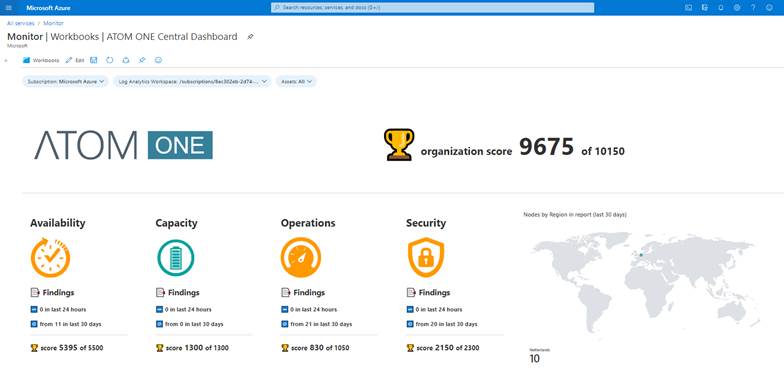Click the Capacity battery icon
Screen dimensions: 784x372
(176, 258)
